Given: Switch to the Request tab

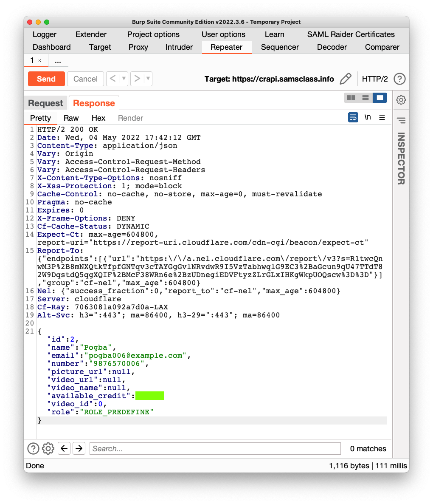Looking at the screenshot, I should [x=45, y=103].
